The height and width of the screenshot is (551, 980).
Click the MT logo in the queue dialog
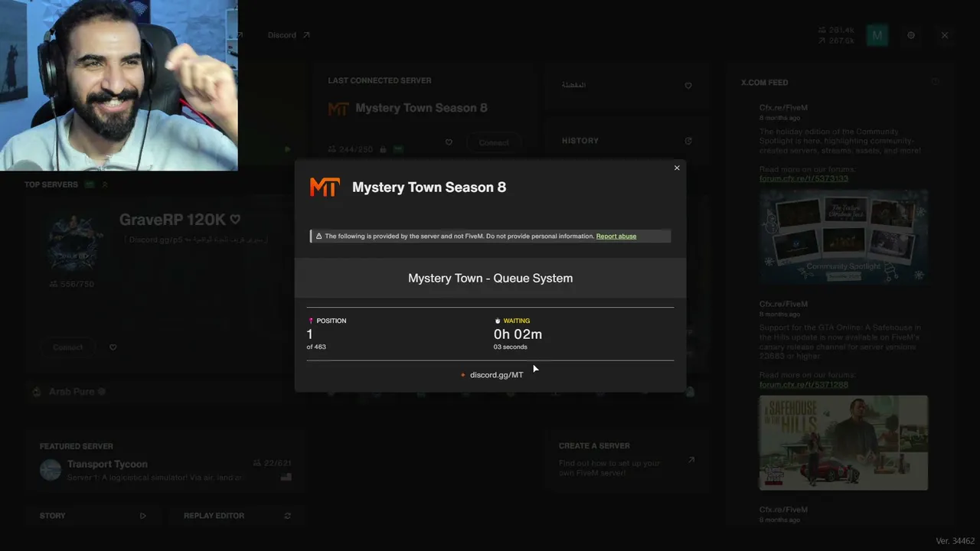point(325,187)
